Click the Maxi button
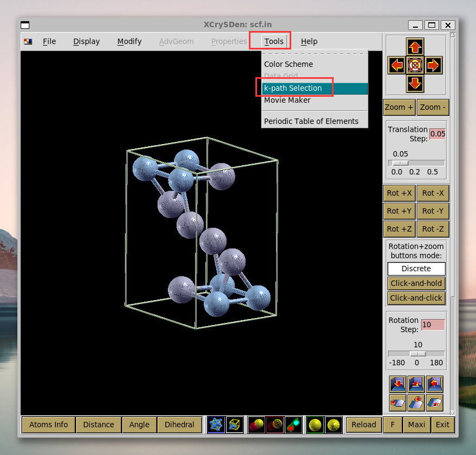The height and width of the screenshot is (455, 476). click(416, 425)
